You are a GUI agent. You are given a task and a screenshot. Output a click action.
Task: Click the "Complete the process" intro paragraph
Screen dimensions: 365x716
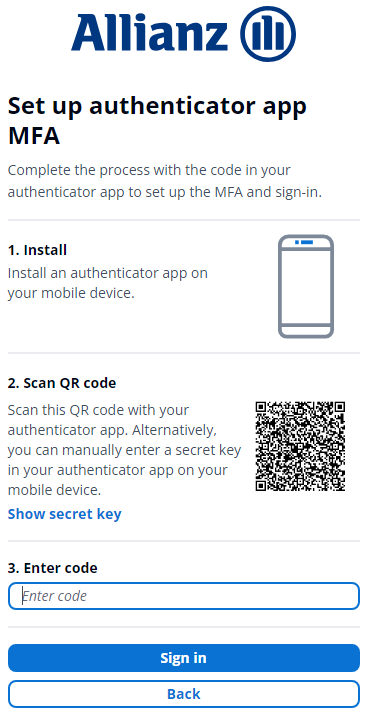point(165,181)
